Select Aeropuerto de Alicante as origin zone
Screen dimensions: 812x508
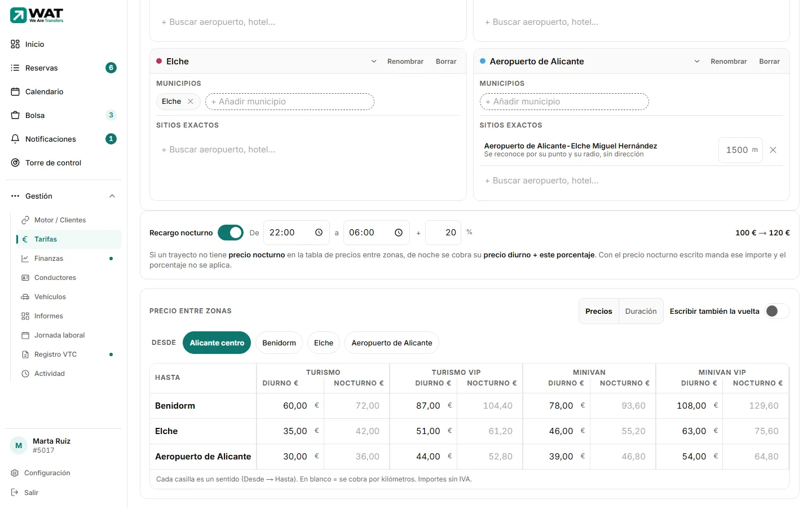coord(392,343)
